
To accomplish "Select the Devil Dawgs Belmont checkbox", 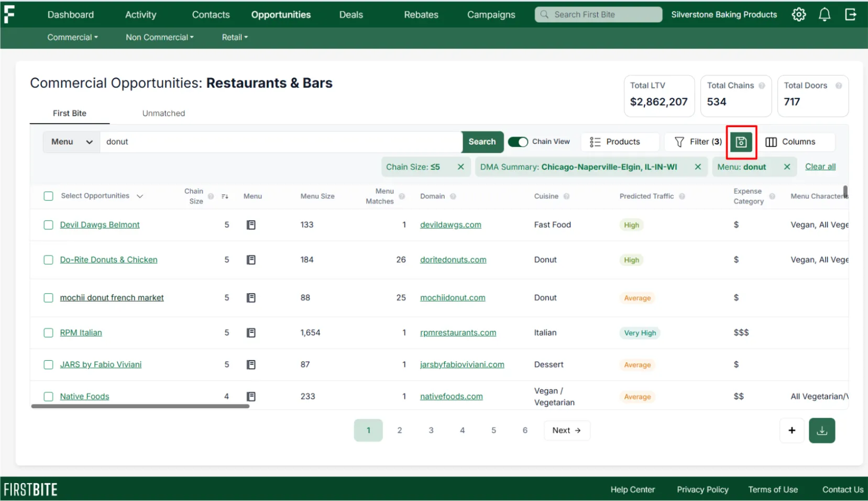I will tap(49, 225).
